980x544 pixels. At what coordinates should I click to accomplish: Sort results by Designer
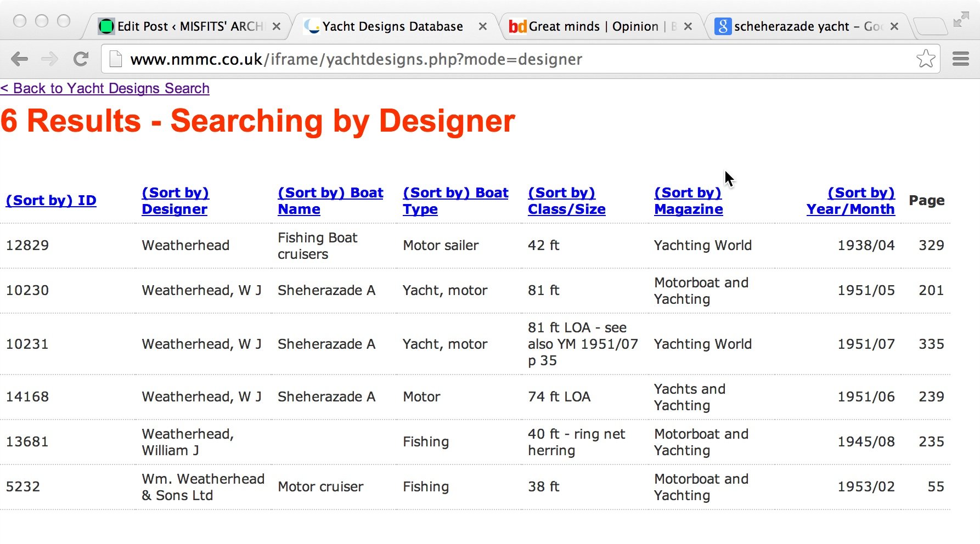[x=175, y=201]
